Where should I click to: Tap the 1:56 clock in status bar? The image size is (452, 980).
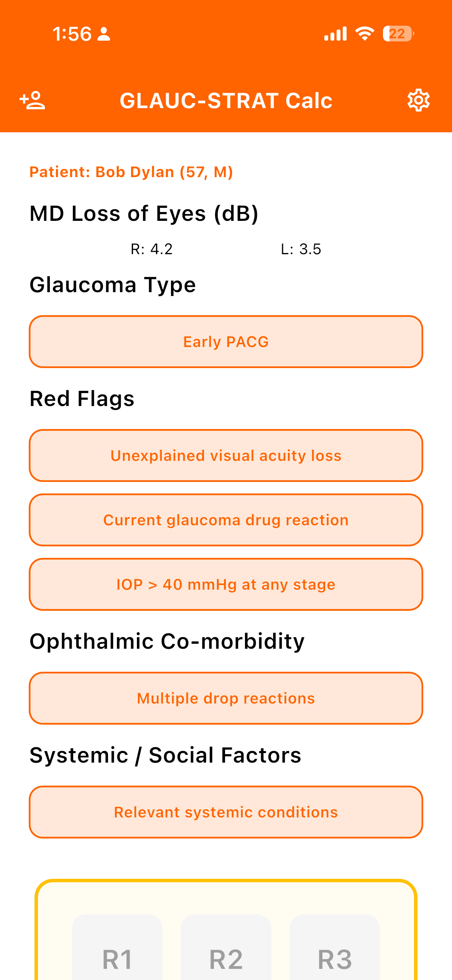72,34
